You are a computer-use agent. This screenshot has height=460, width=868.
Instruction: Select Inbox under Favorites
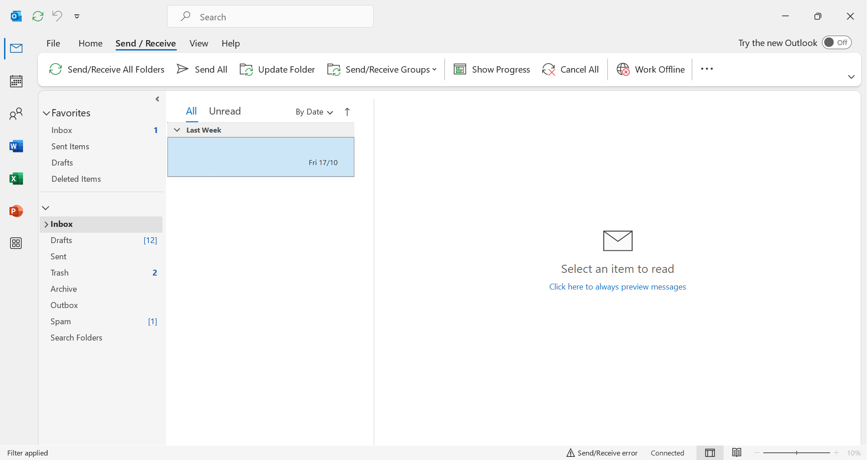tap(102, 130)
